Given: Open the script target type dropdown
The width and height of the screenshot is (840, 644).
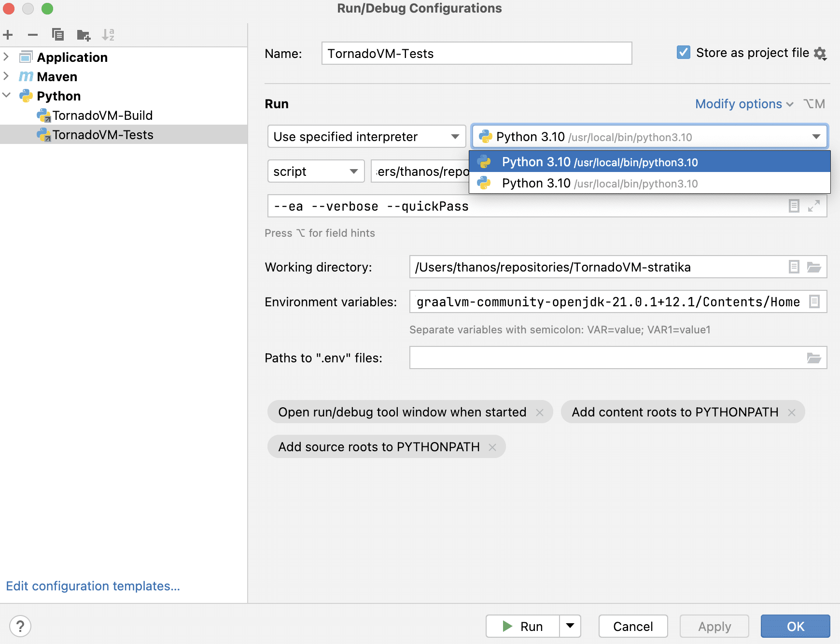Looking at the screenshot, I should [353, 171].
